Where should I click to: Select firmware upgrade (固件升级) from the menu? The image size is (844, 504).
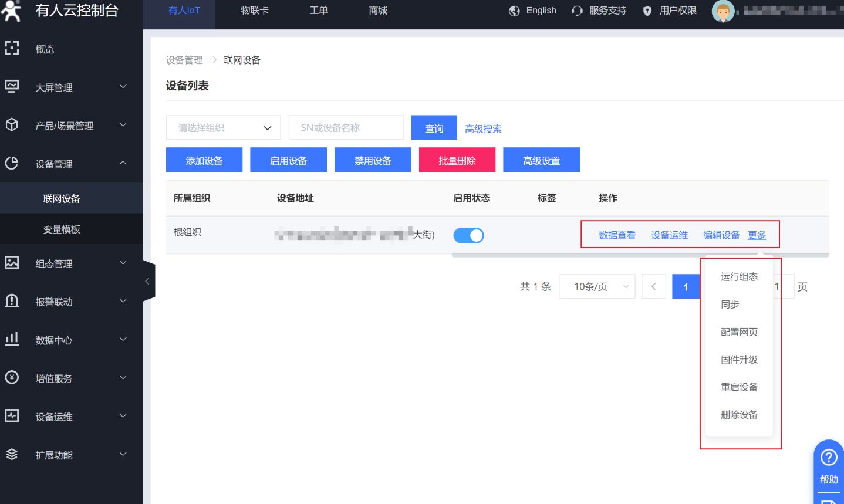click(x=739, y=360)
